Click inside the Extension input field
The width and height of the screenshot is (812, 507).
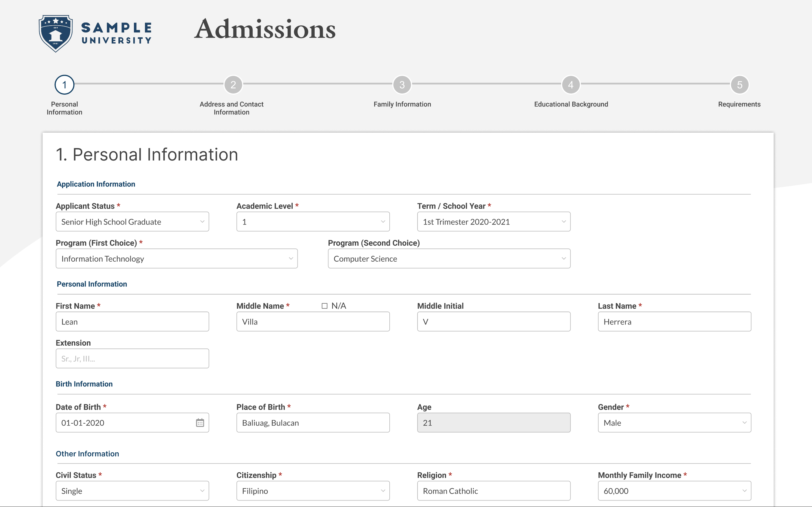132,359
